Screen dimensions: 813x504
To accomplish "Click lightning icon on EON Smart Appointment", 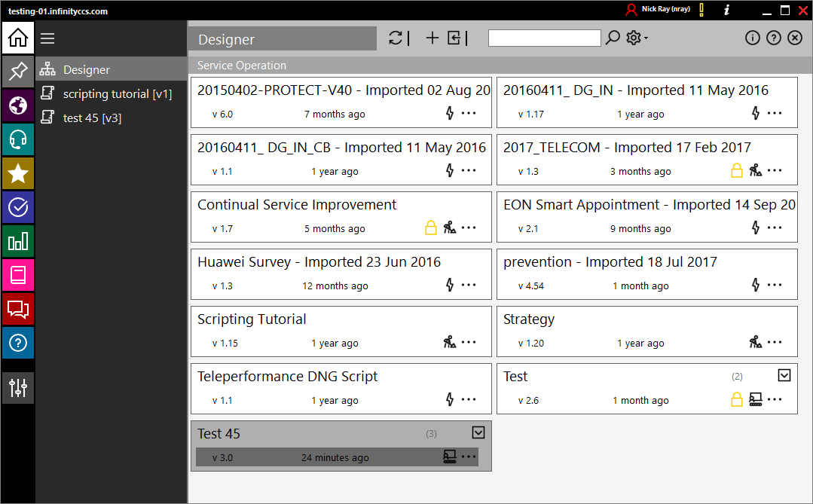I will click(x=756, y=227).
